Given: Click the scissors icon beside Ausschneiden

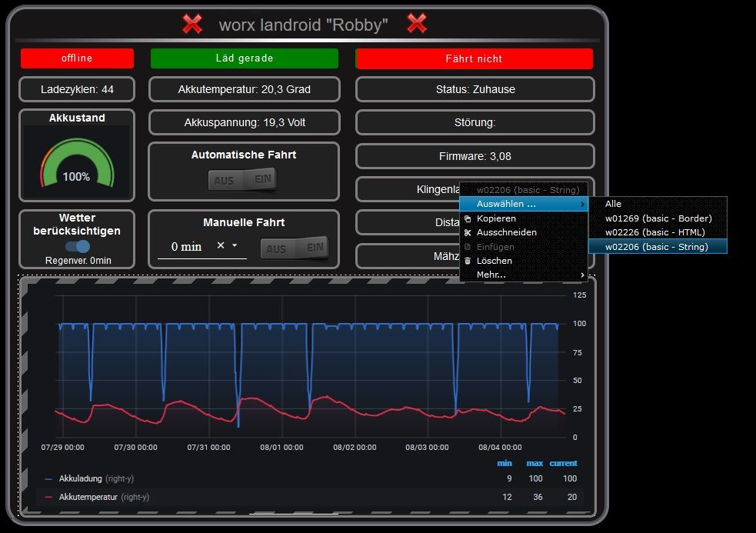Looking at the screenshot, I should [x=467, y=232].
